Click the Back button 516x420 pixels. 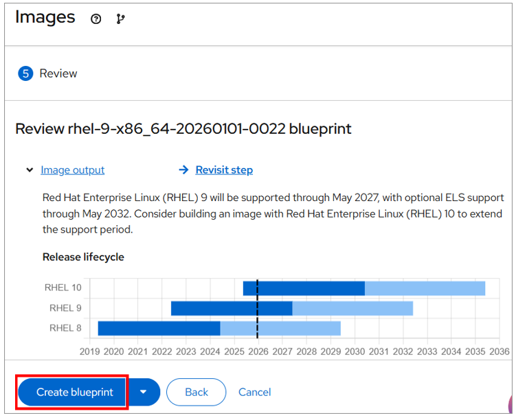(196, 392)
